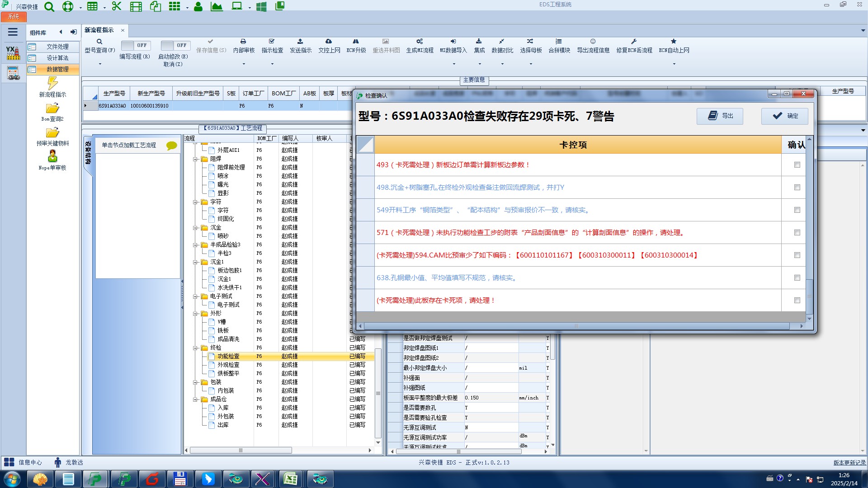Click the 内部审核 printer icon
Screen dimensions: 868x488
[x=243, y=42]
